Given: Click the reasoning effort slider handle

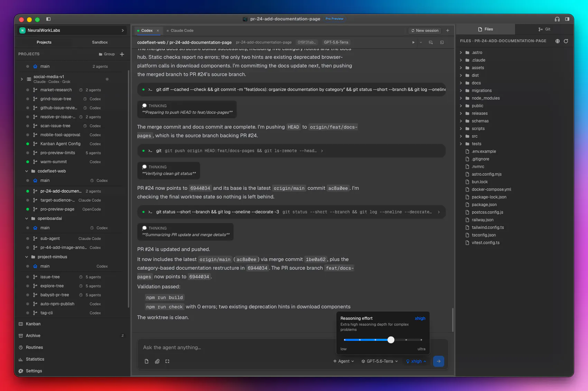Looking at the screenshot, I should pos(391,340).
